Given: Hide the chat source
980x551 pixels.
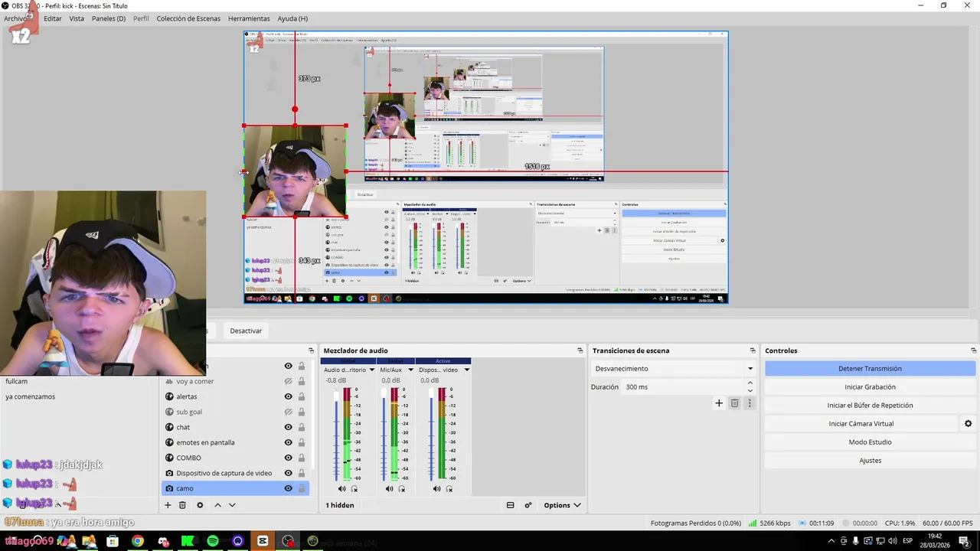Looking at the screenshot, I should [289, 427].
